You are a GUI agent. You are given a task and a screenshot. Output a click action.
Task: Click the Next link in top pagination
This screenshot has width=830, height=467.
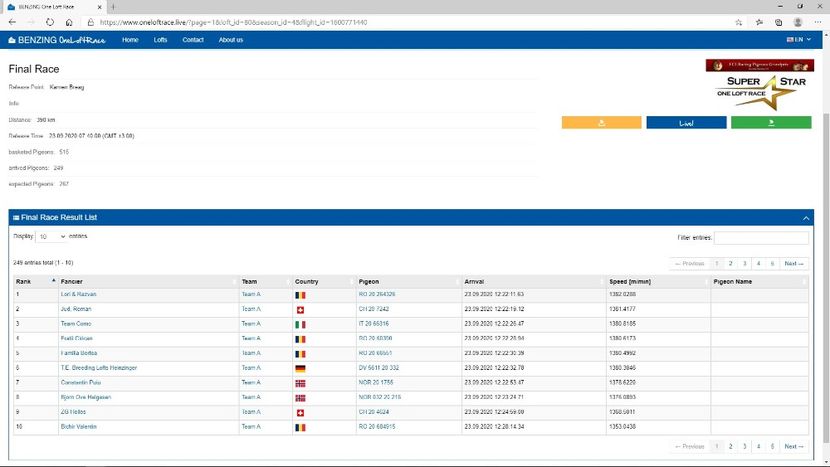coord(794,264)
